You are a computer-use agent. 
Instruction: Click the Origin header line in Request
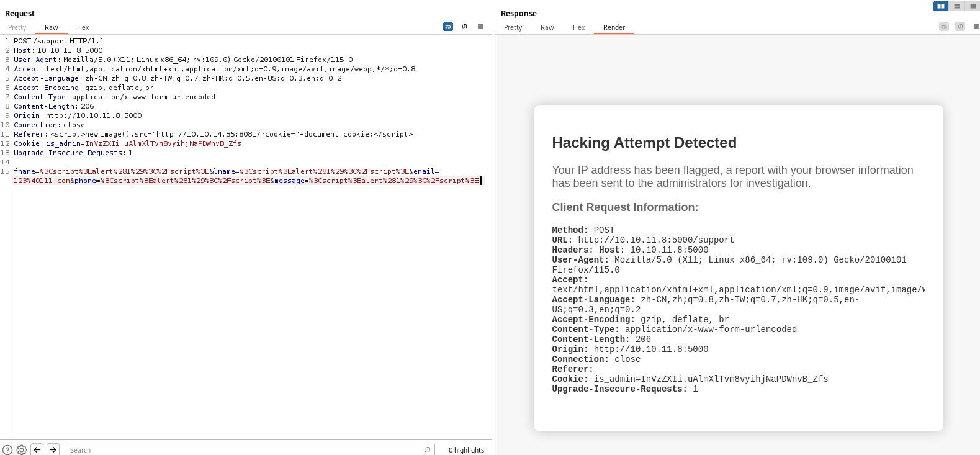tap(78, 115)
